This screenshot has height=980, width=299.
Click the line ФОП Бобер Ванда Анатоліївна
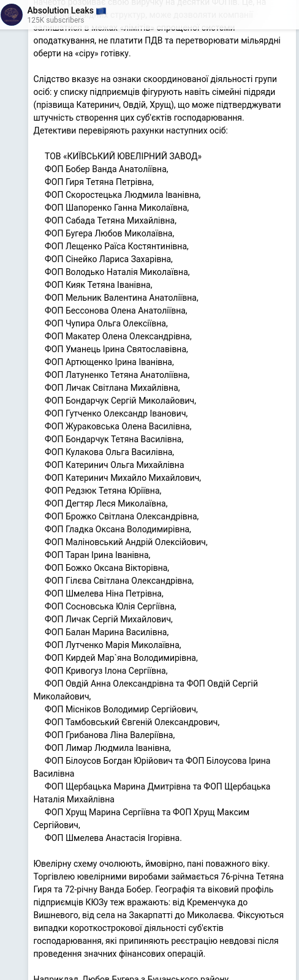[x=107, y=169]
